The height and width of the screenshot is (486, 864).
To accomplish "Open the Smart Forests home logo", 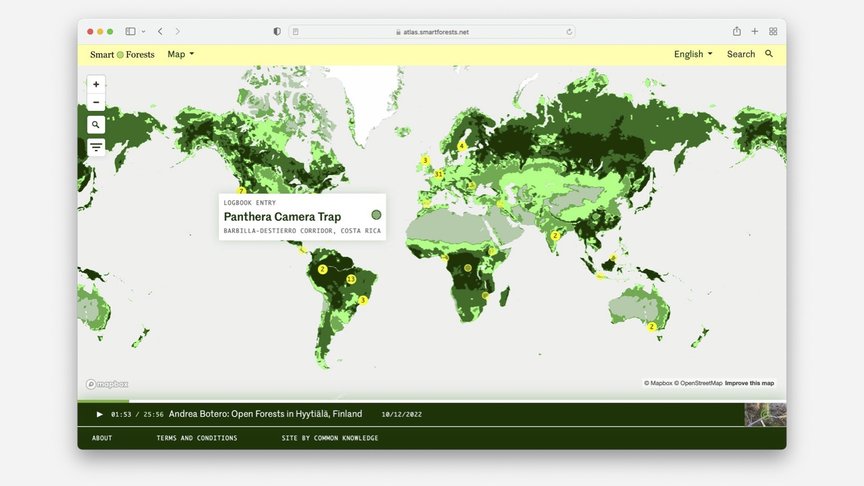I will (122, 54).
